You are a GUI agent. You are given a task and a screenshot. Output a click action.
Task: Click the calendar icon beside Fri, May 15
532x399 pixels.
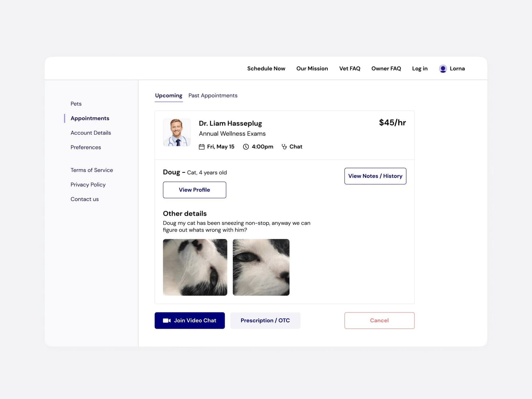click(202, 146)
